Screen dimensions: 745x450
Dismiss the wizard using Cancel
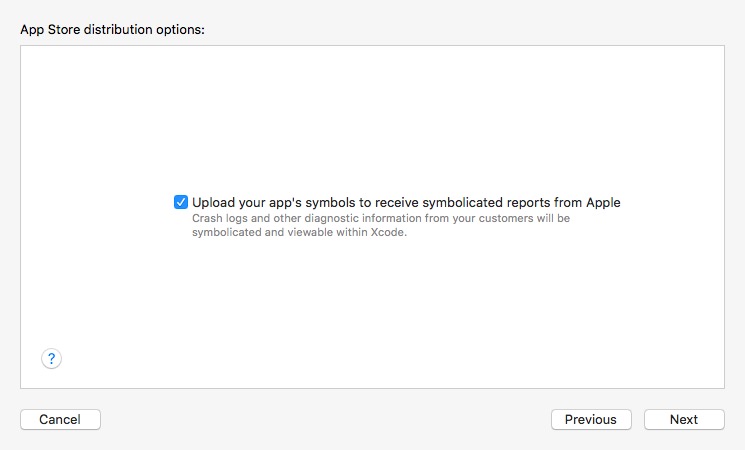click(x=60, y=420)
